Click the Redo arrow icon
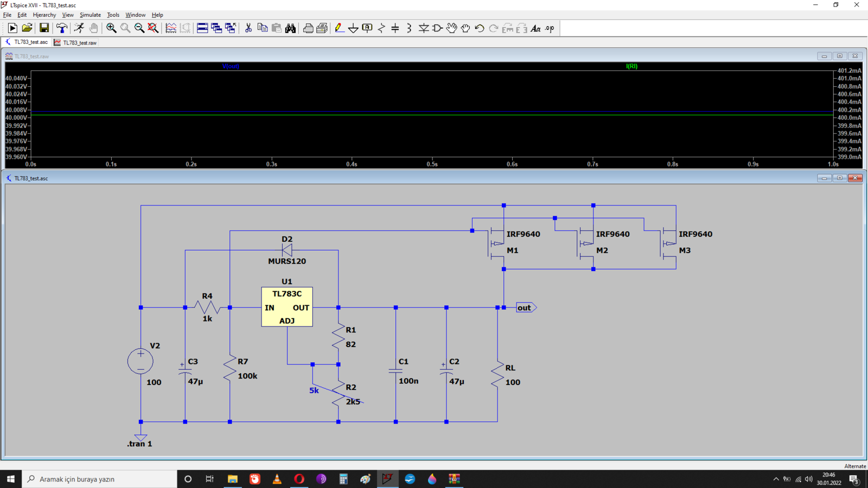Image resolution: width=868 pixels, height=488 pixels. (x=494, y=28)
